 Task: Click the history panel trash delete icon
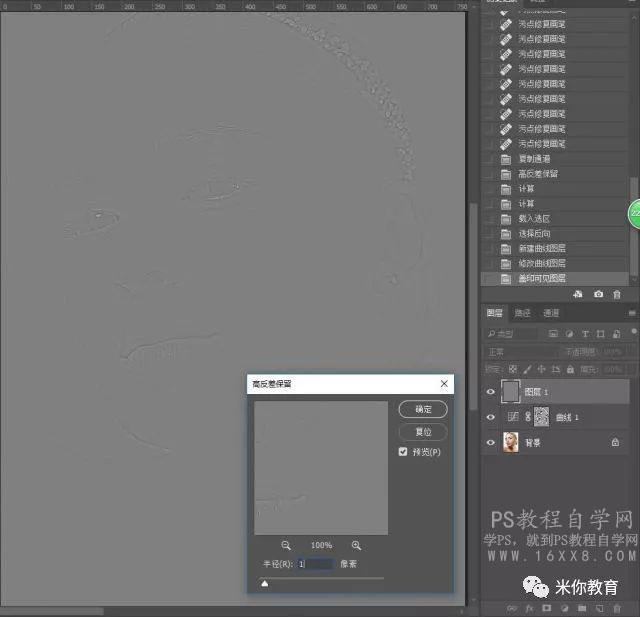[x=617, y=294]
